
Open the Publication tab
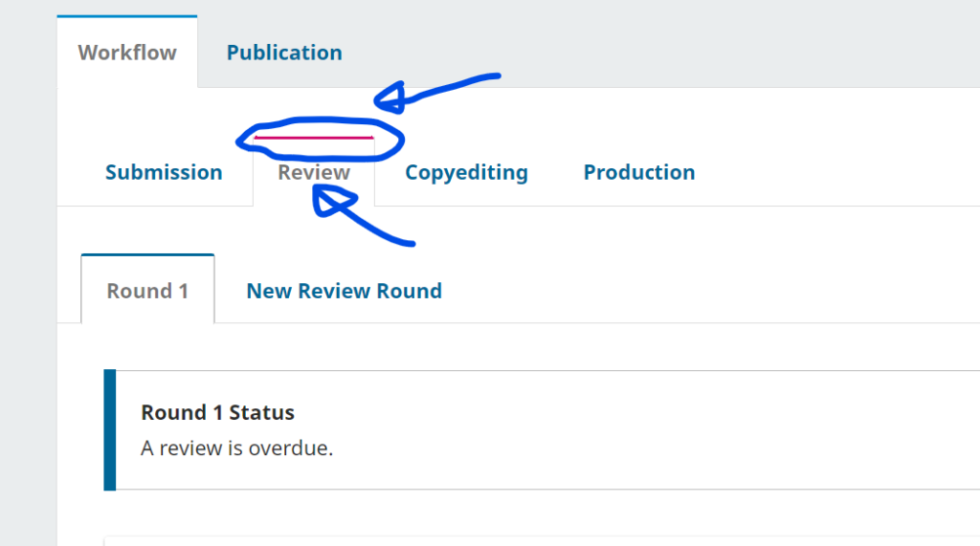pyautogui.click(x=284, y=53)
